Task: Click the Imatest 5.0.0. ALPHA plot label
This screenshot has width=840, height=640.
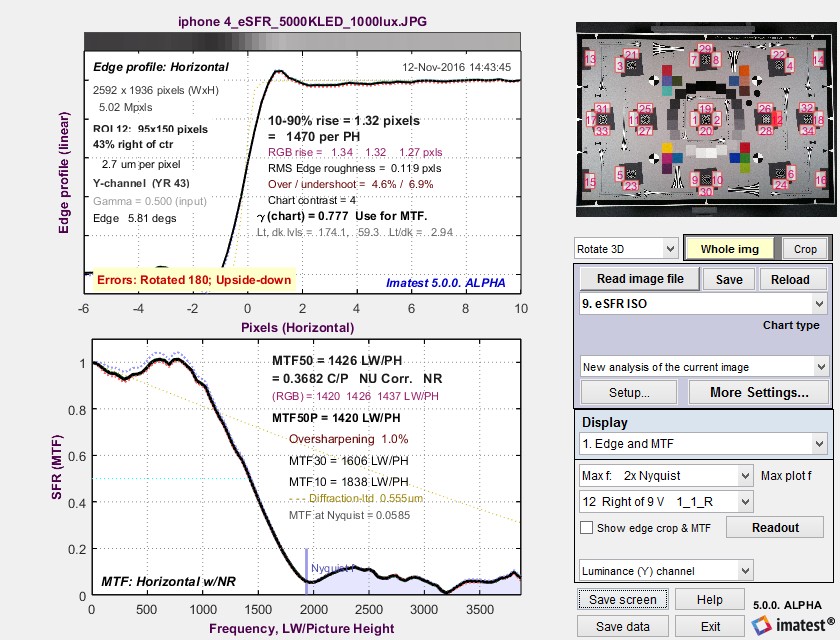Action: click(x=445, y=283)
